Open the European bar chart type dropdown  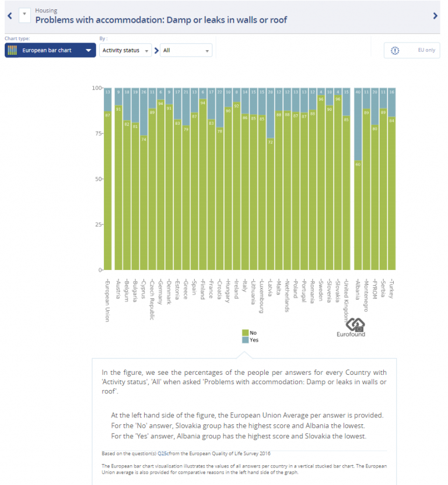[50, 51]
